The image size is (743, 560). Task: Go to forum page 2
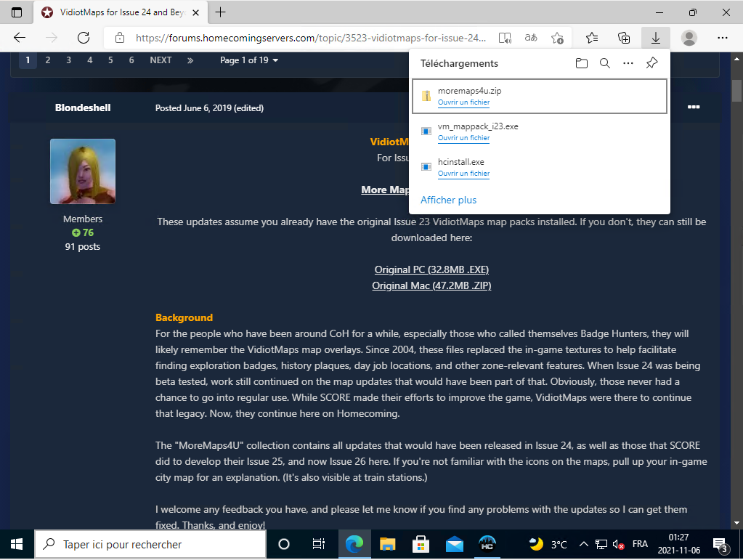point(48,60)
